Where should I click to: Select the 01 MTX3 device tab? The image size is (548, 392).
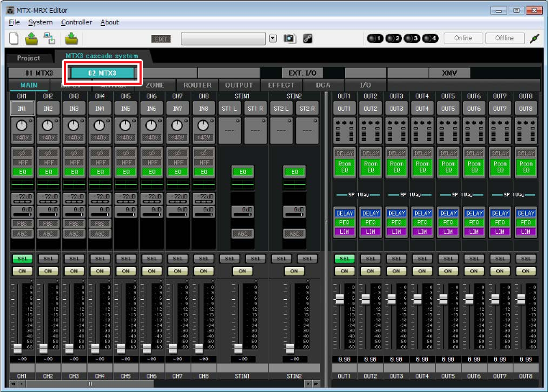click(39, 73)
